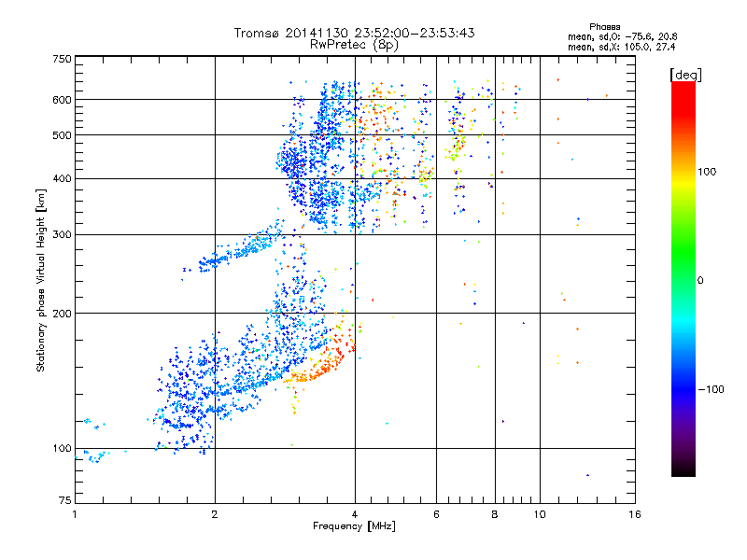Click x-axis tick label '16'

tap(635, 514)
